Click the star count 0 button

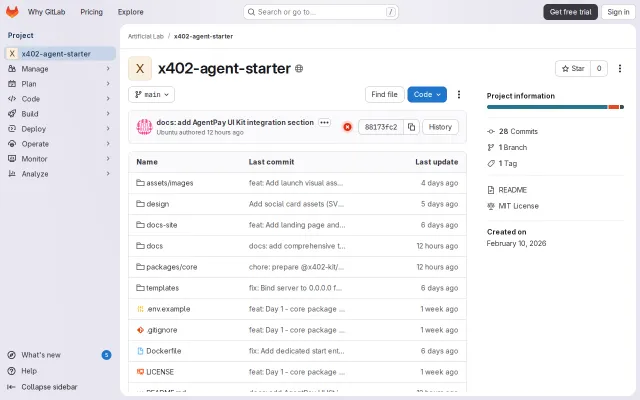pos(599,69)
